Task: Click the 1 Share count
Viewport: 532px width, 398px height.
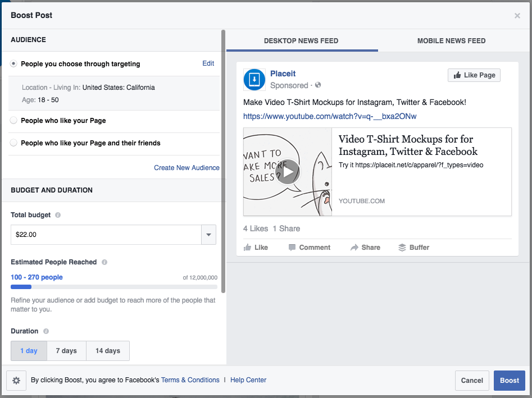Action: (287, 228)
